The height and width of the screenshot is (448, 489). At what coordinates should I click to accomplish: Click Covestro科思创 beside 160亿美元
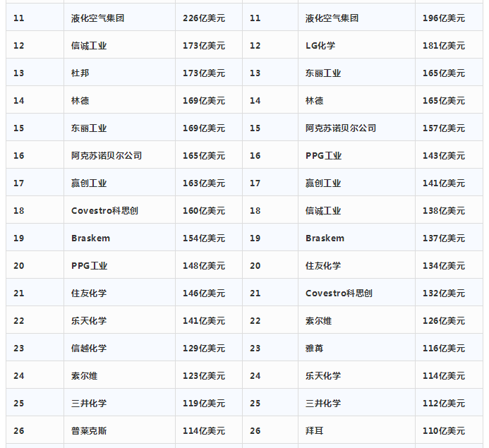(x=104, y=211)
